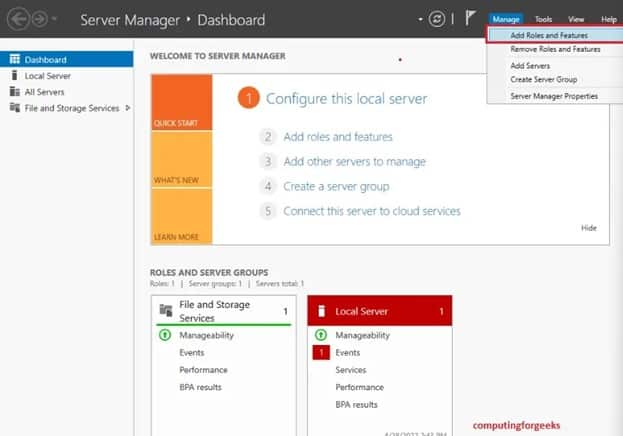Open the breadcrumb dropdown next to refresh

click(x=420, y=19)
